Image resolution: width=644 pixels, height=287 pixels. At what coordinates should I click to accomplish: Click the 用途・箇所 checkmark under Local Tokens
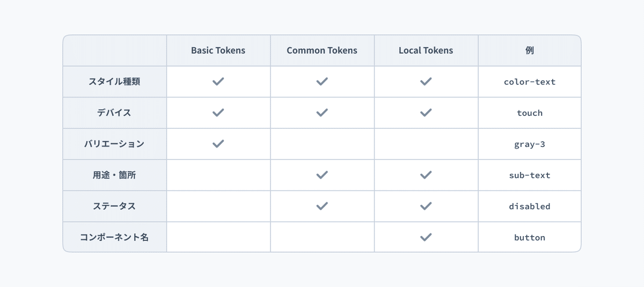point(426,175)
